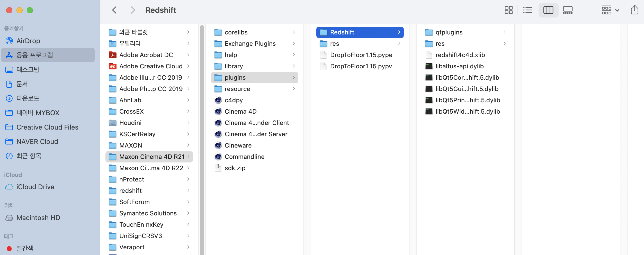Switch to column view
644x255 pixels.
pyautogui.click(x=548, y=10)
